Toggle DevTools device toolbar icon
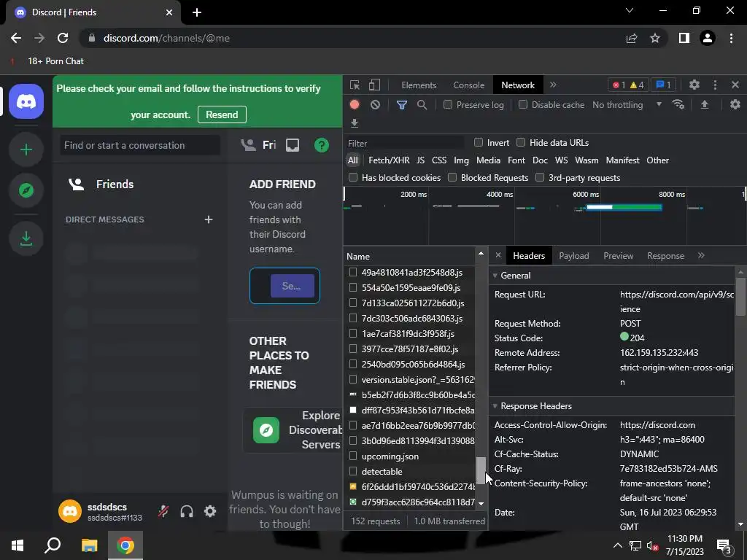The height and width of the screenshot is (560, 747). (374, 85)
